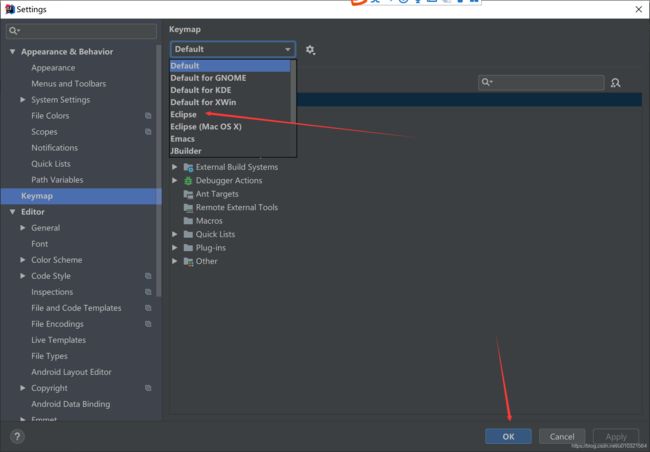Expand the Plug-ins keymap node

[175, 248]
